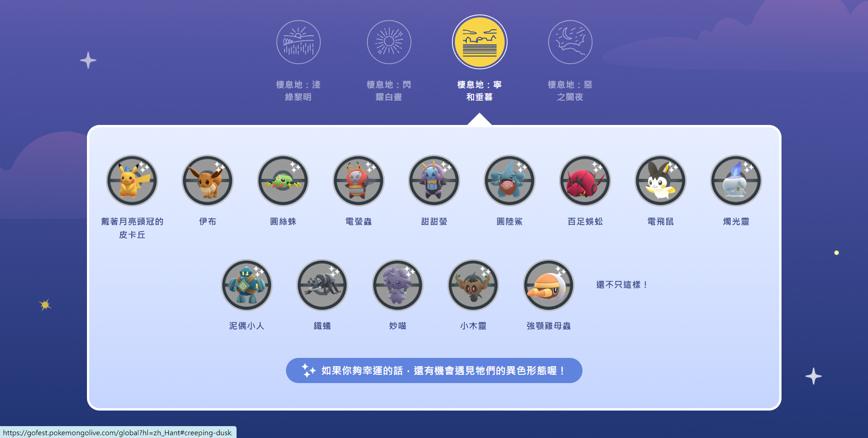
Task: Click the 泥偶小人 Golett icon
Action: pyautogui.click(x=247, y=285)
